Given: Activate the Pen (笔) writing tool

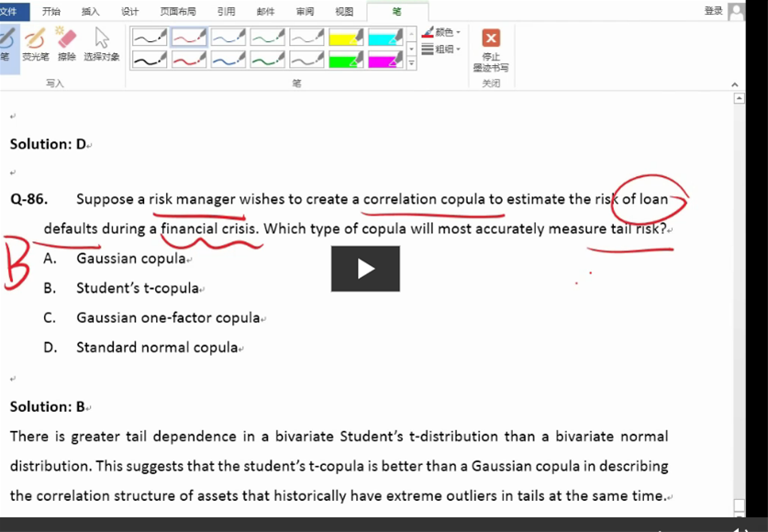Looking at the screenshot, I should [6, 43].
